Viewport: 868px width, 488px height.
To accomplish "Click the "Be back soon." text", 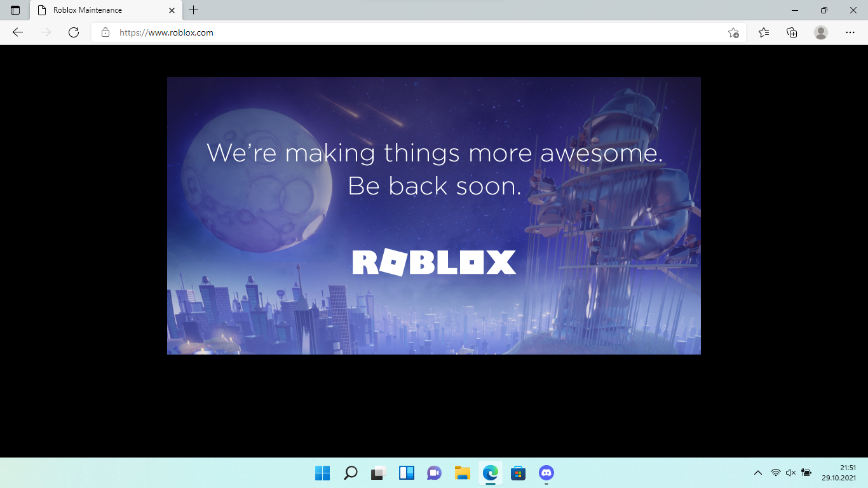I will tap(434, 186).
